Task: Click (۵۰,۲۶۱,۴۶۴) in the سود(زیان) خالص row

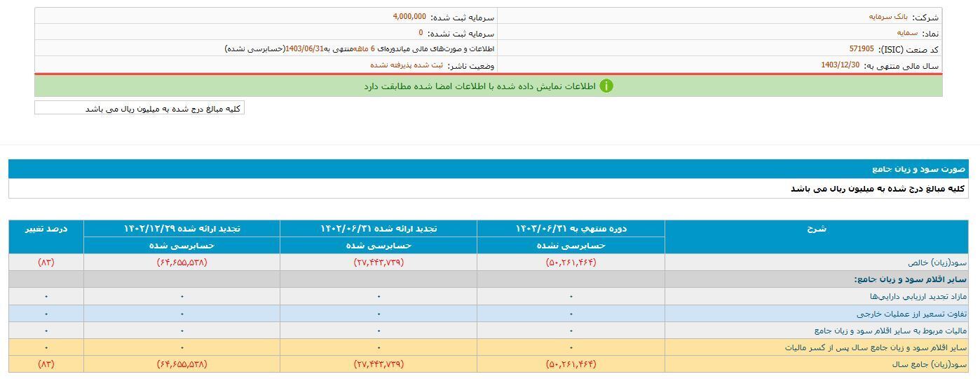Action: click(571, 262)
